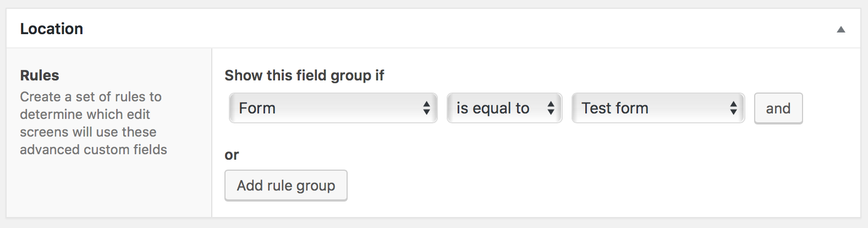This screenshot has height=228, width=868.
Task: Click the 'Show this field group if' heading
Action: [x=304, y=75]
